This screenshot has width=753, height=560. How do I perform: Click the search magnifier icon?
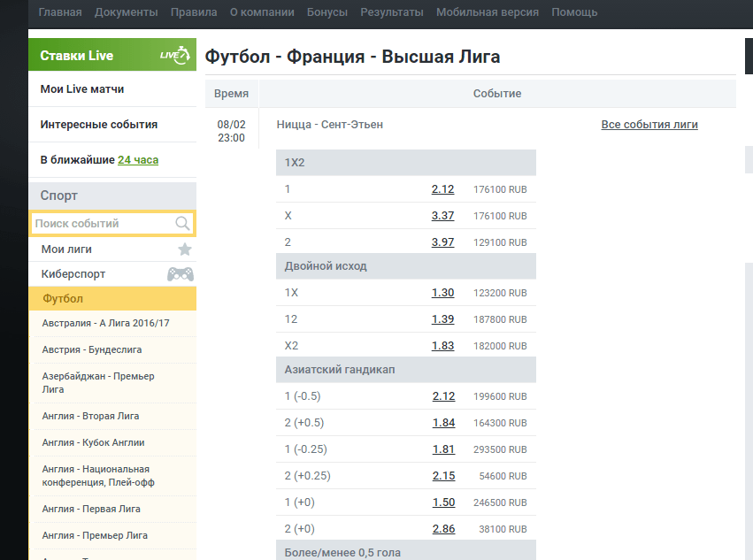click(x=182, y=223)
